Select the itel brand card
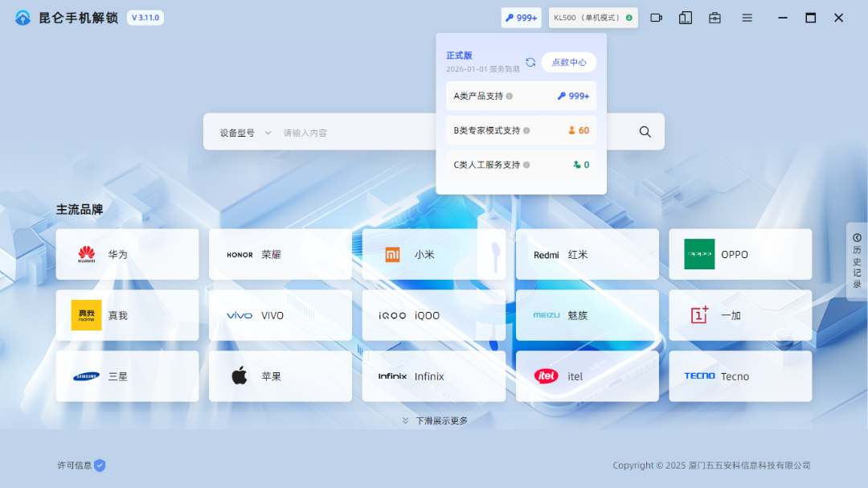Screen dimensions: 868x488 (587, 376)
